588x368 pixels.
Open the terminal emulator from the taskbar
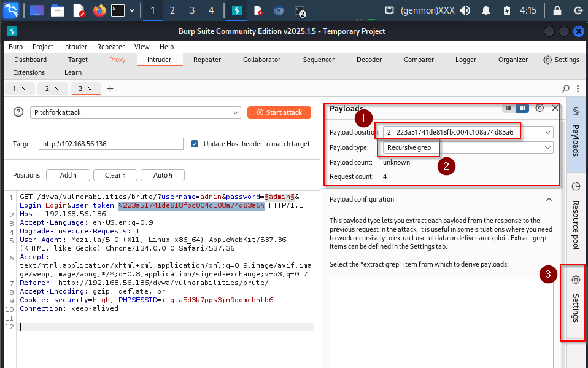[118, 10]
